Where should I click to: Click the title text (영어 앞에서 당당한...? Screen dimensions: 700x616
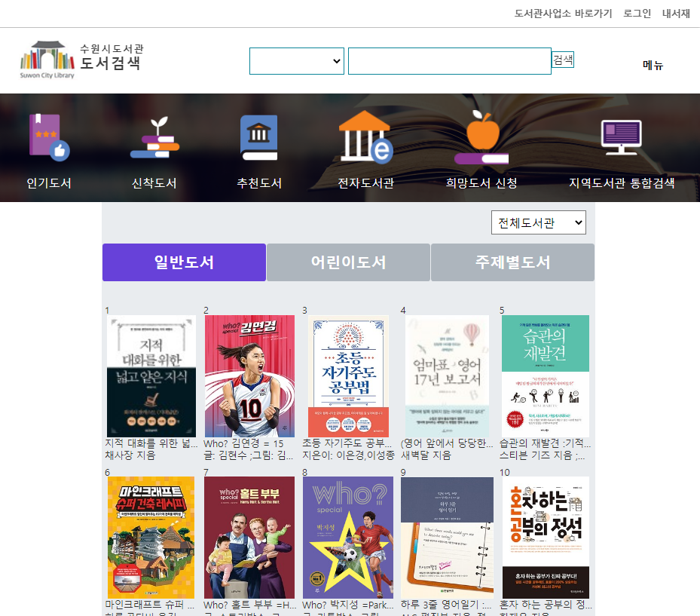[447, 443]
